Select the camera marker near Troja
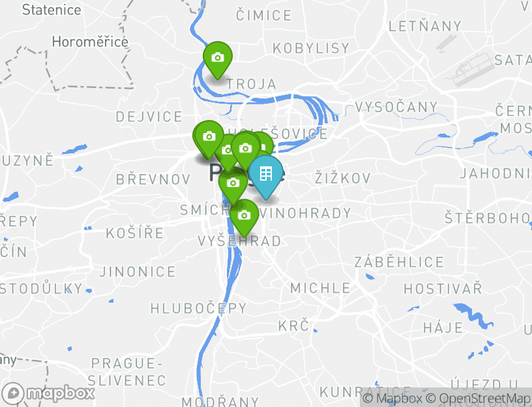 click(218, 60)
